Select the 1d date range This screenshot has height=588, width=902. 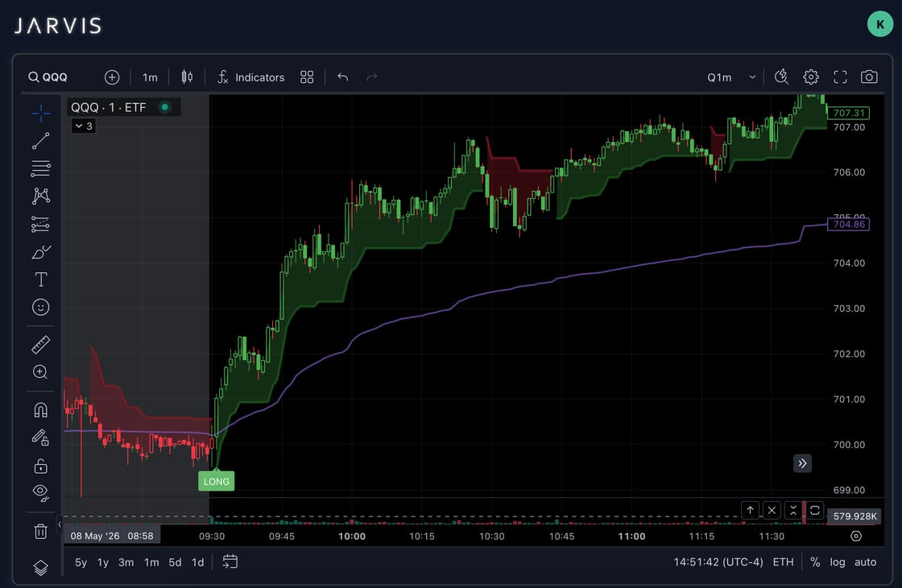tap(198, 562)
